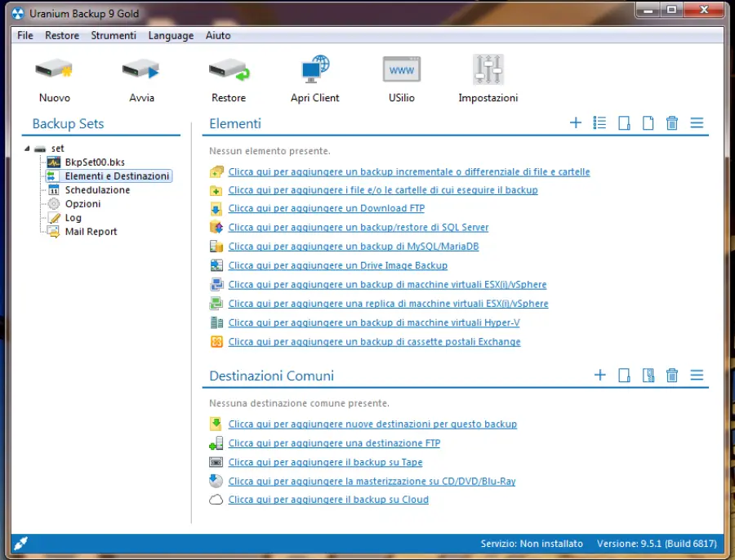This screenshot has width=735, height=560.
Task: Add a destination with the Destinazioni plus icon
Action: click(x=600, y=375)
